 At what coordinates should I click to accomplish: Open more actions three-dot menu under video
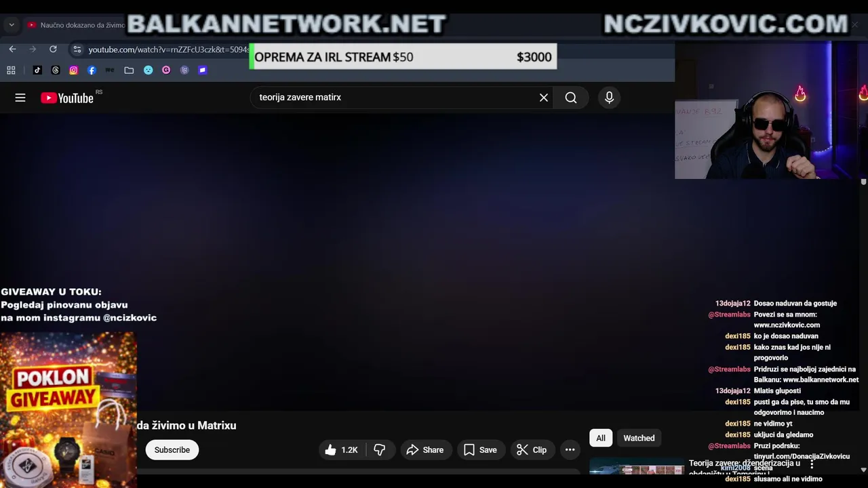coord(570,450)
